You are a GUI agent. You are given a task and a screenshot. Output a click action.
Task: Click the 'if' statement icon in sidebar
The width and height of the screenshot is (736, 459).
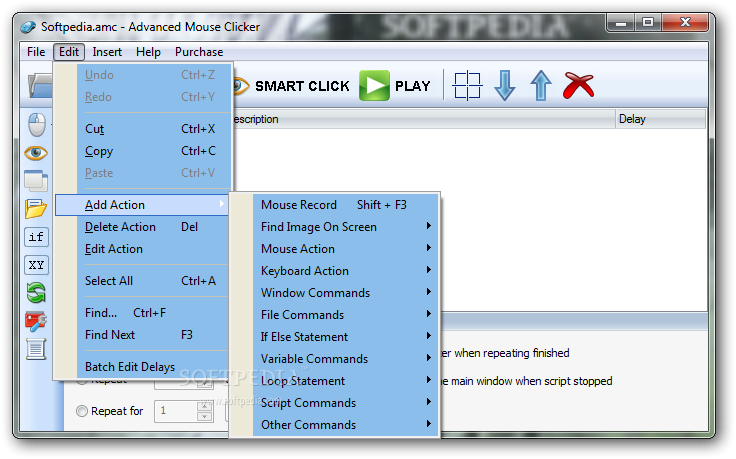coord(36,237)
